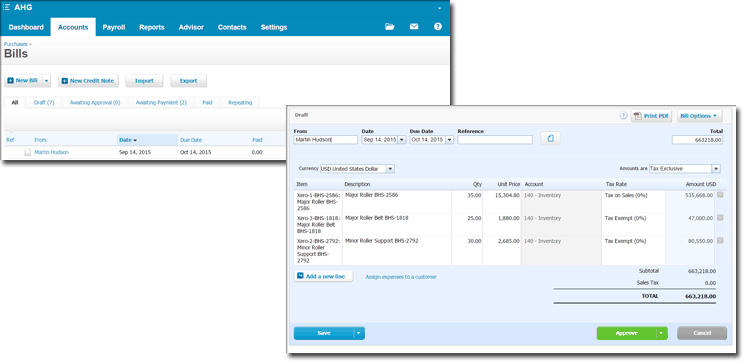Open the Bill Options menu

click(699, 116)
